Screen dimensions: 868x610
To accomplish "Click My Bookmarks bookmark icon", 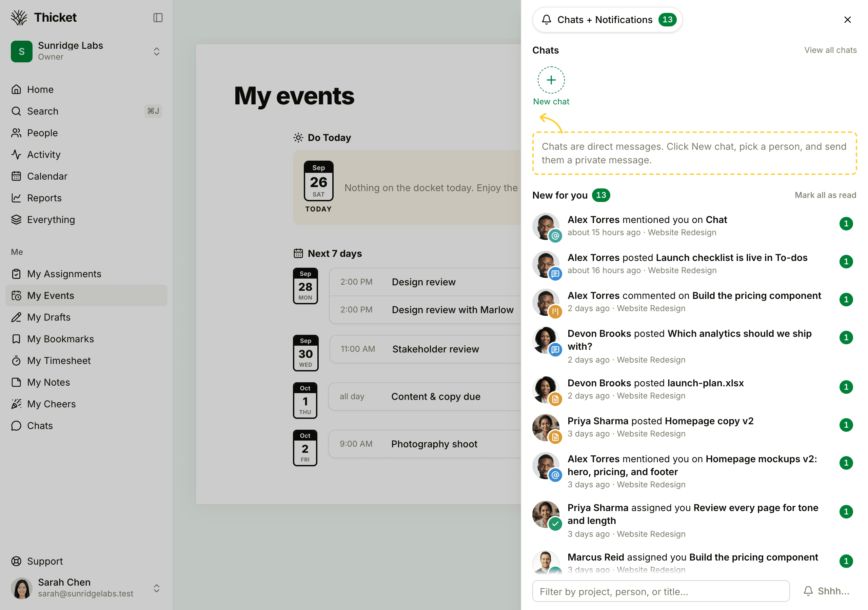I will pos(16,339).
